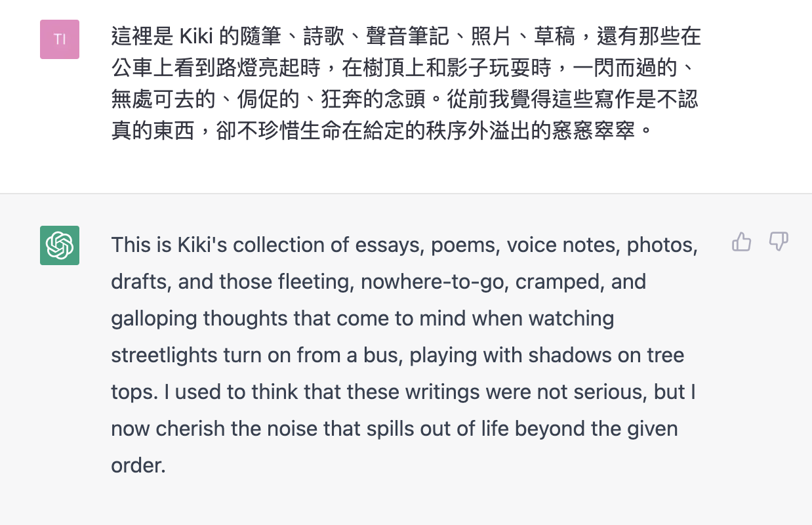812x525 pixels.
Task: Click the word 詩歌 in the user message
Action: coord(323,37)
